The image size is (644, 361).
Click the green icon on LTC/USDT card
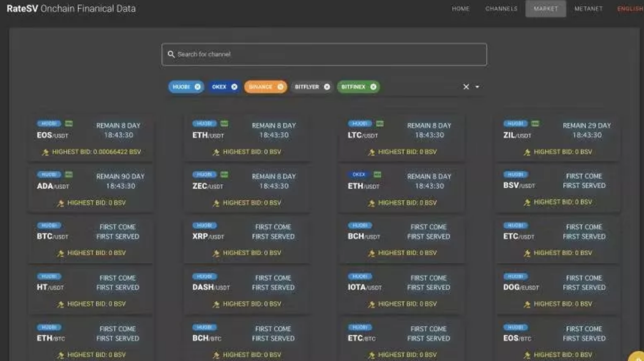380,124
